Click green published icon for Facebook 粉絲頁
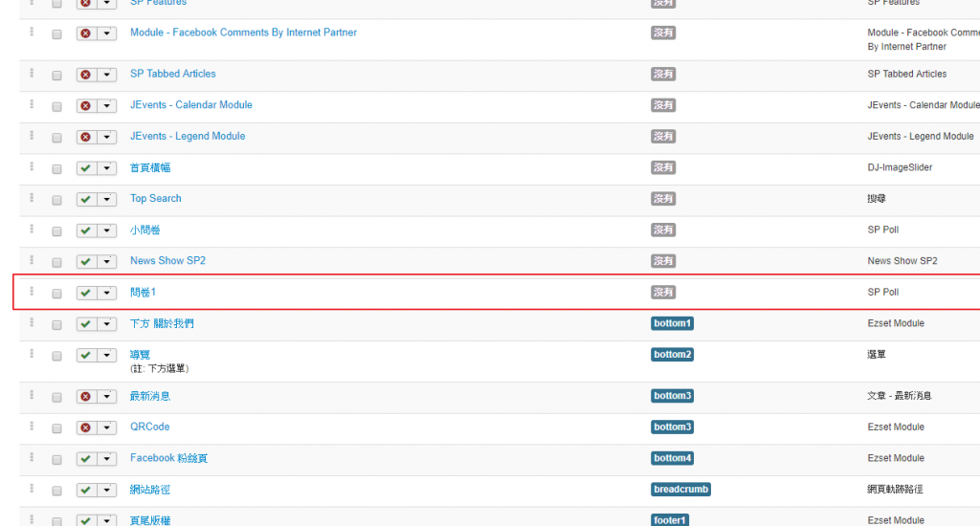 (86, 459)
